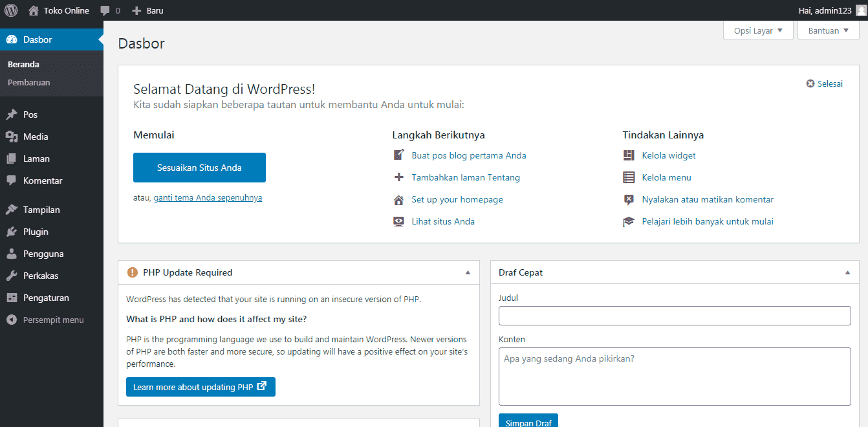Click Learn more about updating PHP button
868x427 pixels.
coord(201,387)
